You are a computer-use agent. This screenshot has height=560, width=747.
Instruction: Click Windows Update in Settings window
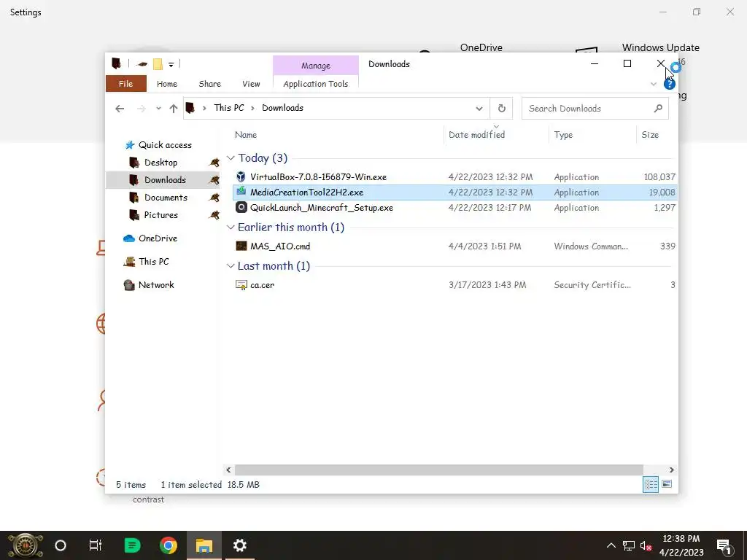(660, 47)
